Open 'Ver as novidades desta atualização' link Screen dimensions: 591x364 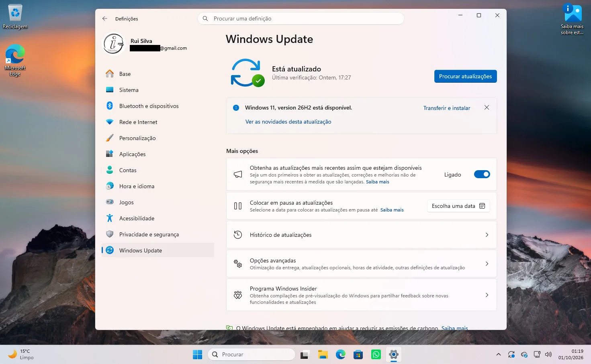[288, 122]
